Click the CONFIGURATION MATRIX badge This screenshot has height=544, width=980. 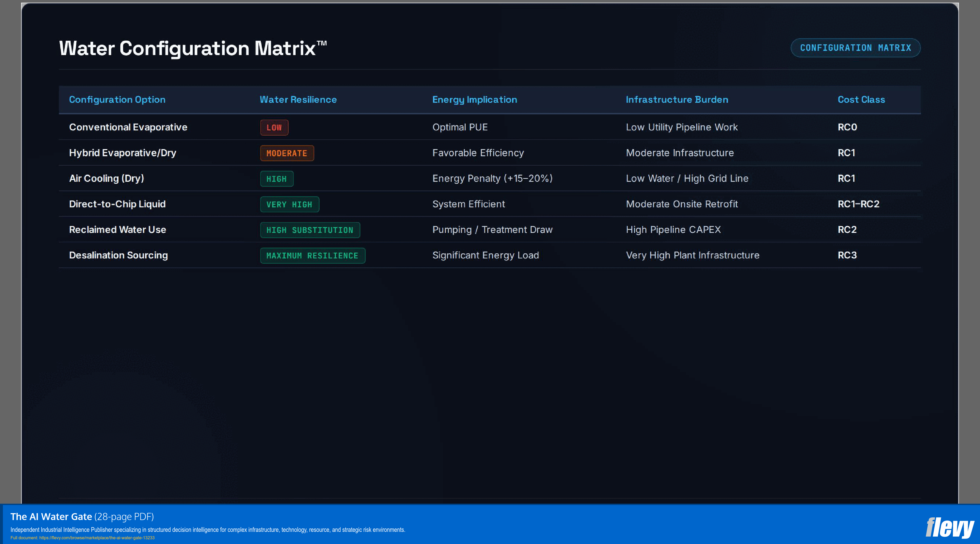856,48
